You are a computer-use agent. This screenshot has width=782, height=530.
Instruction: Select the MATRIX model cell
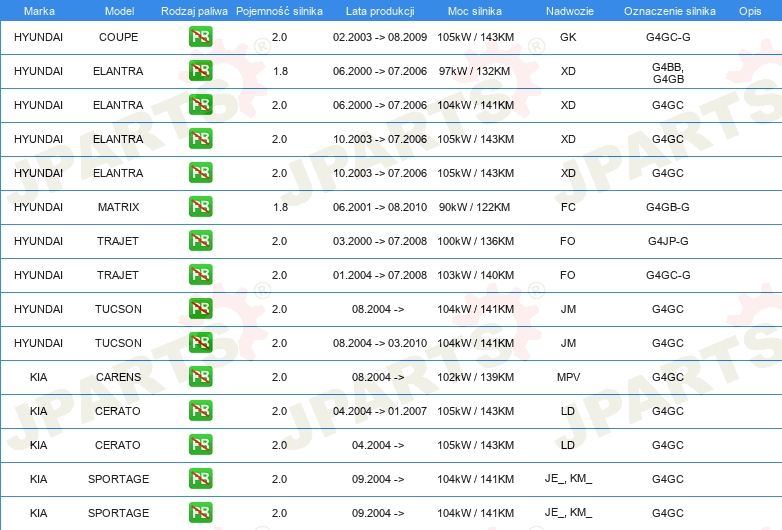click(x=119, y=207)
